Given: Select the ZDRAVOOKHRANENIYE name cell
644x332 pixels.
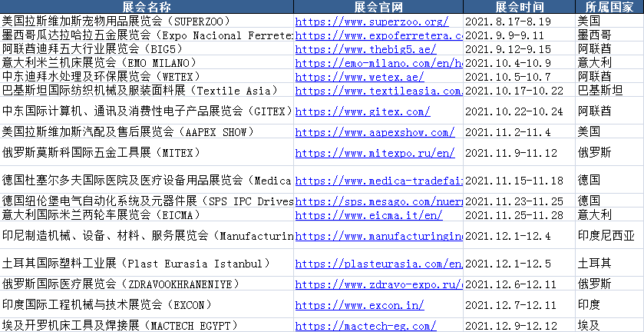Looking at the screenshot, I should (x=147, y=284).
